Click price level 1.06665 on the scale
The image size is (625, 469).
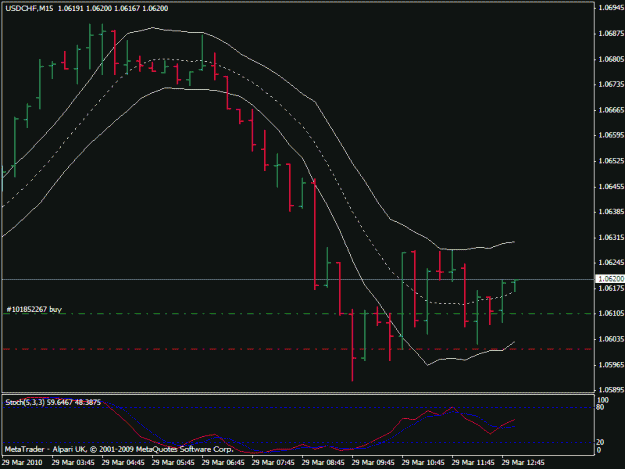tap(611, 110)
